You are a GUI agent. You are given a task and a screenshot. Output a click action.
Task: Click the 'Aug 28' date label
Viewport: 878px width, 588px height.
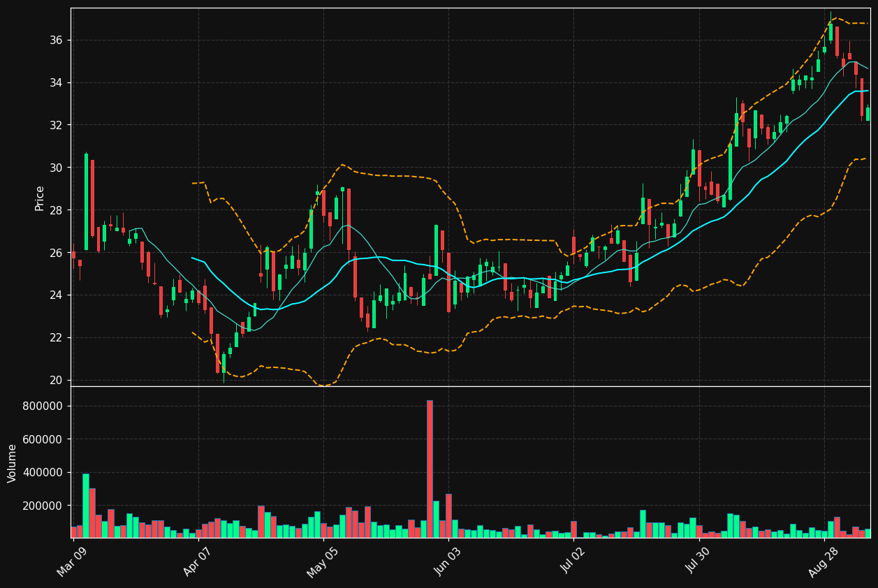coord(823,561)
